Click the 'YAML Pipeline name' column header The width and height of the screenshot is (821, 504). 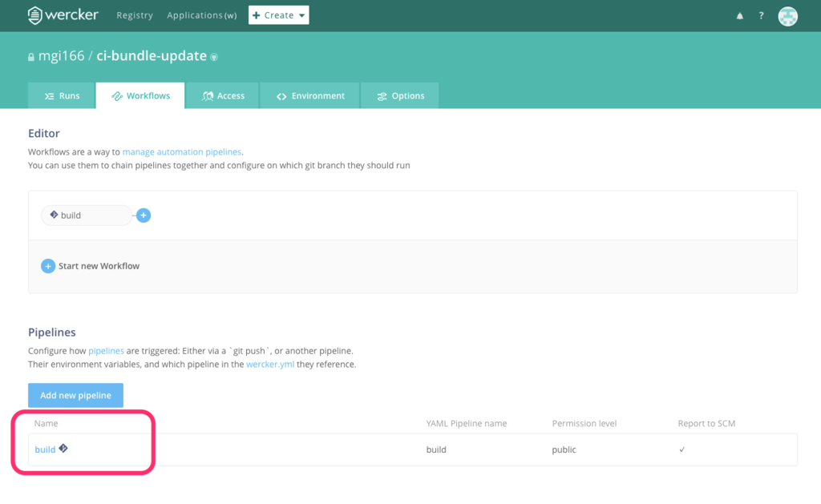(x=467, y=423)
